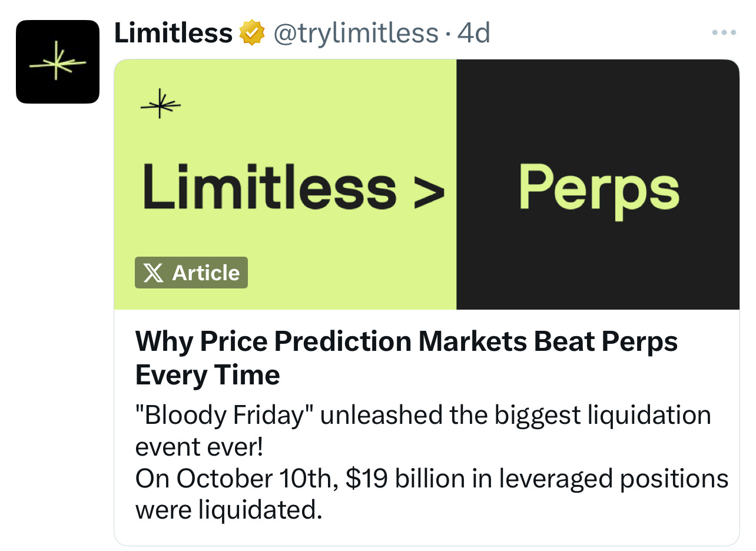Click the gold verified badge

(x=251, y=34)
